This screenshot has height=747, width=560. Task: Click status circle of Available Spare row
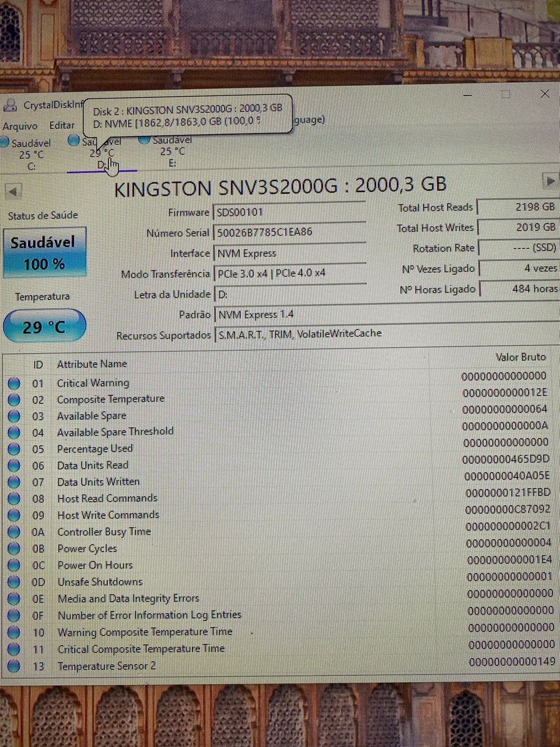click(x=14, y=416)
